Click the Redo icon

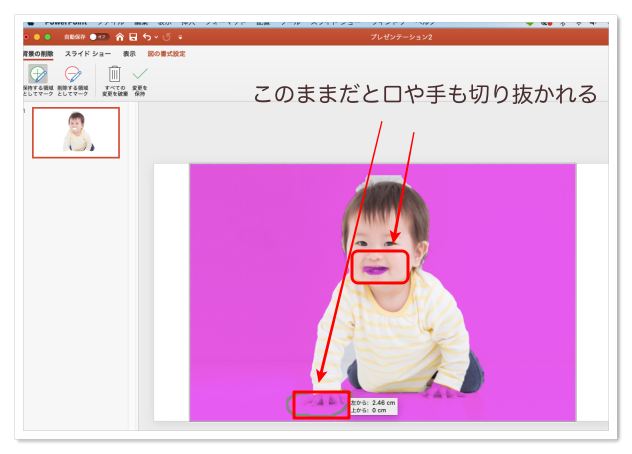click(x=166, y=37)
